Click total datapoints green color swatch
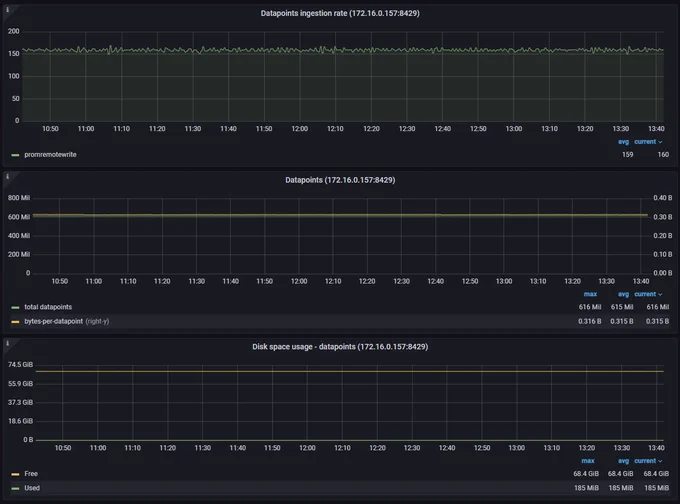 (x=15, y=308)
